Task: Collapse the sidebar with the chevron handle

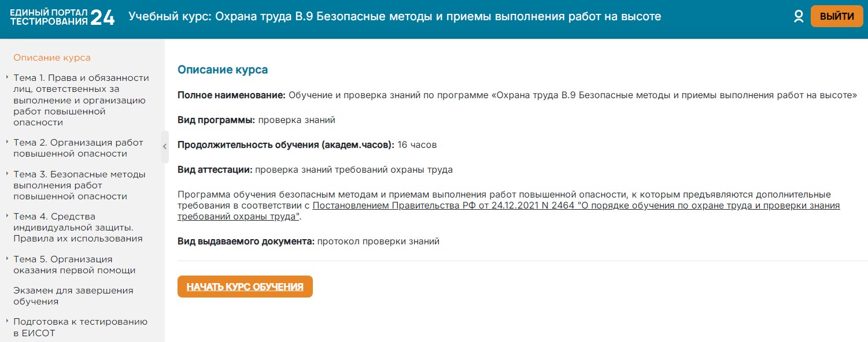Action: [x=165, y=147]
